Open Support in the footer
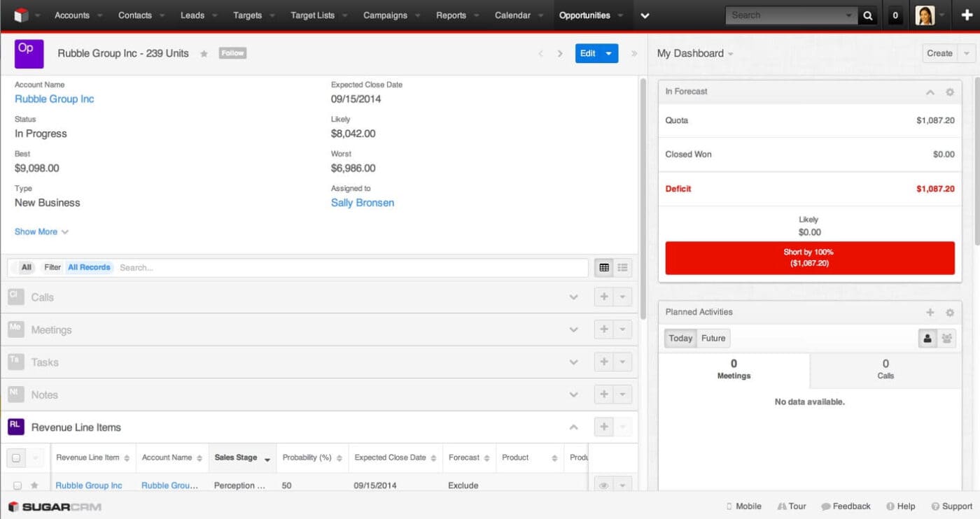980x519 pixels. tap(952, 506)
